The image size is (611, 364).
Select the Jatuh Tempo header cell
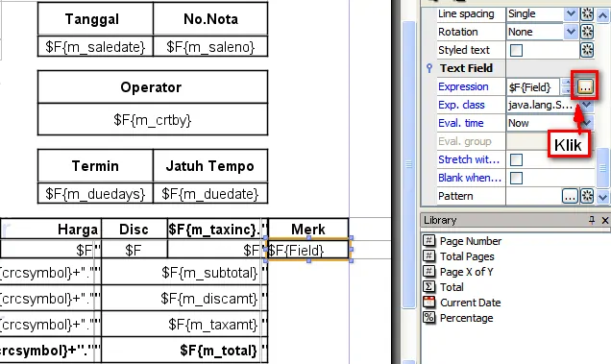point(210,165)
